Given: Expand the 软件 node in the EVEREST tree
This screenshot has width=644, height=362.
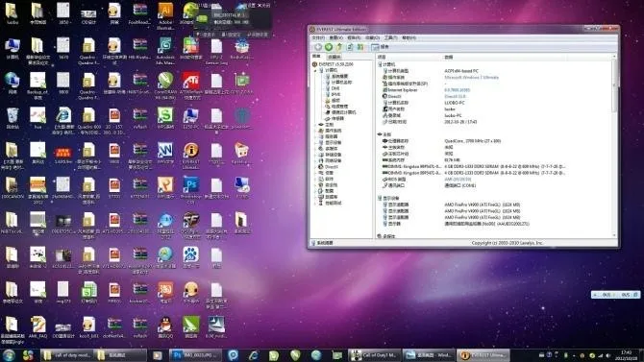Looking at the screenshot, I should tap(315, 179).
